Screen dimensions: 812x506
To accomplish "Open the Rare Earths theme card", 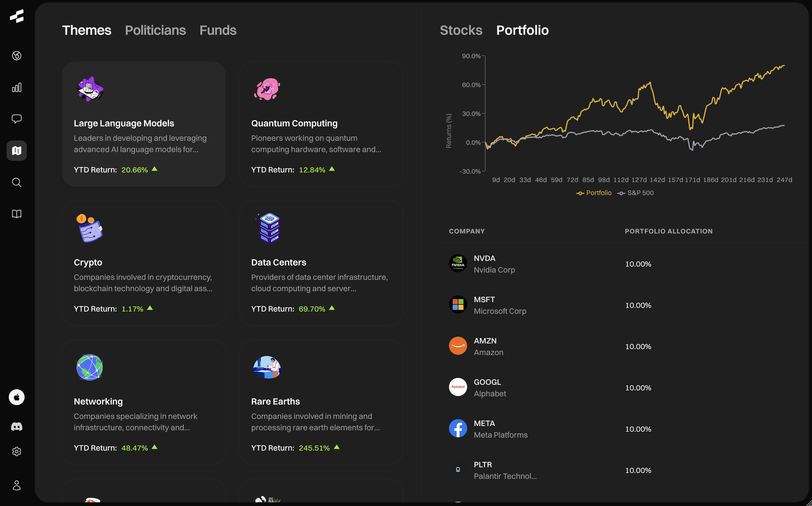I will tap(321, 402).
